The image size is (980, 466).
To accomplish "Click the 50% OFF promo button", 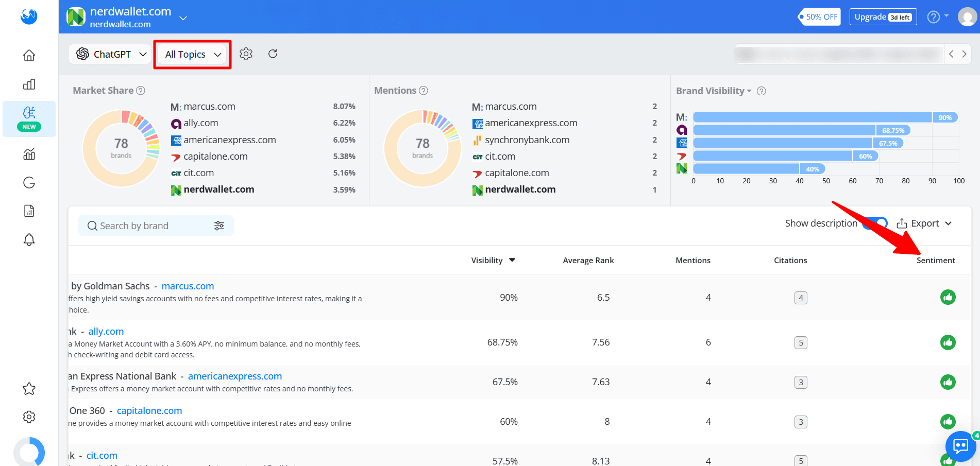I will pos(819,17).
